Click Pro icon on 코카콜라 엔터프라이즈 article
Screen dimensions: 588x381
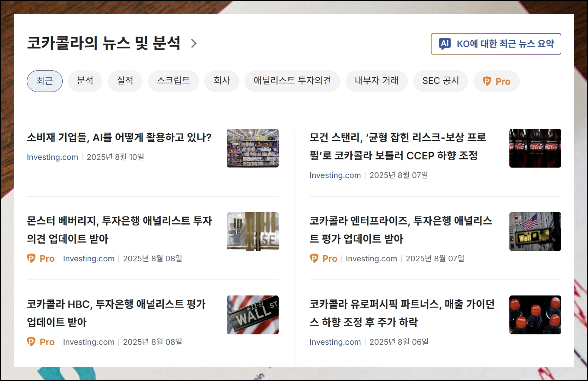point(314,258)
